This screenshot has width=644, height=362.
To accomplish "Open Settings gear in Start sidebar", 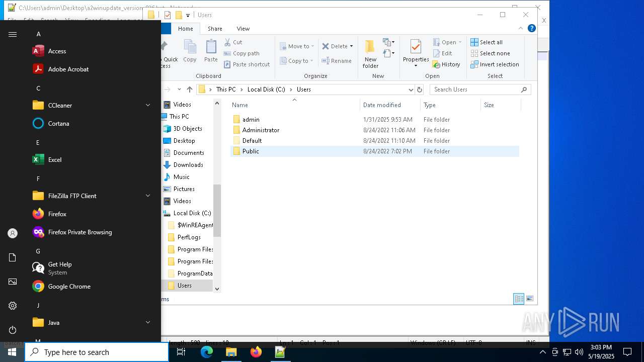I will coord(13,306).
